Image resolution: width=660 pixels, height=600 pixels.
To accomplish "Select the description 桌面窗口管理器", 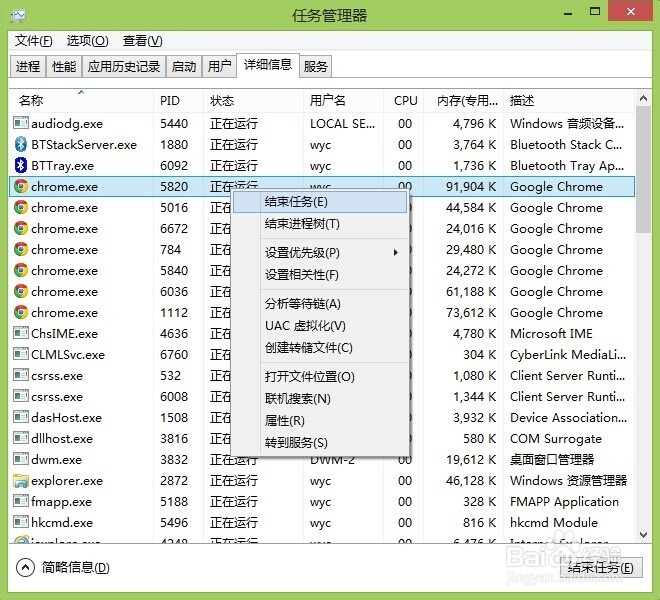I will [x=552, y=459].
